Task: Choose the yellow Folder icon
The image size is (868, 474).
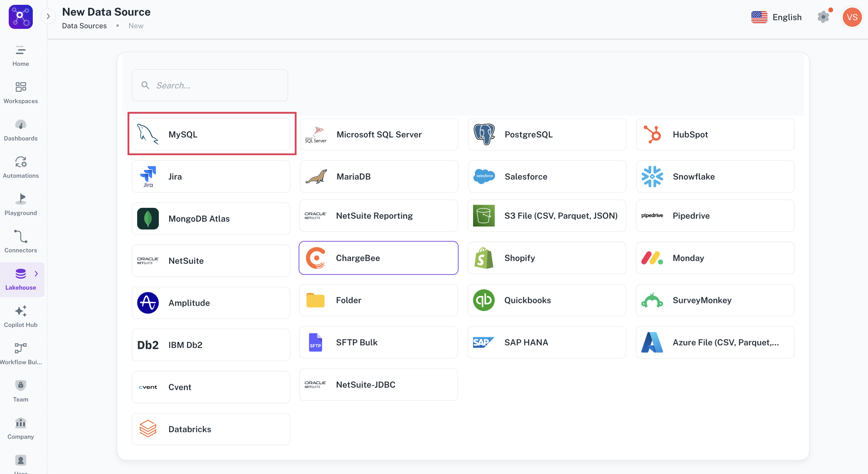Action: coord(315,300)
